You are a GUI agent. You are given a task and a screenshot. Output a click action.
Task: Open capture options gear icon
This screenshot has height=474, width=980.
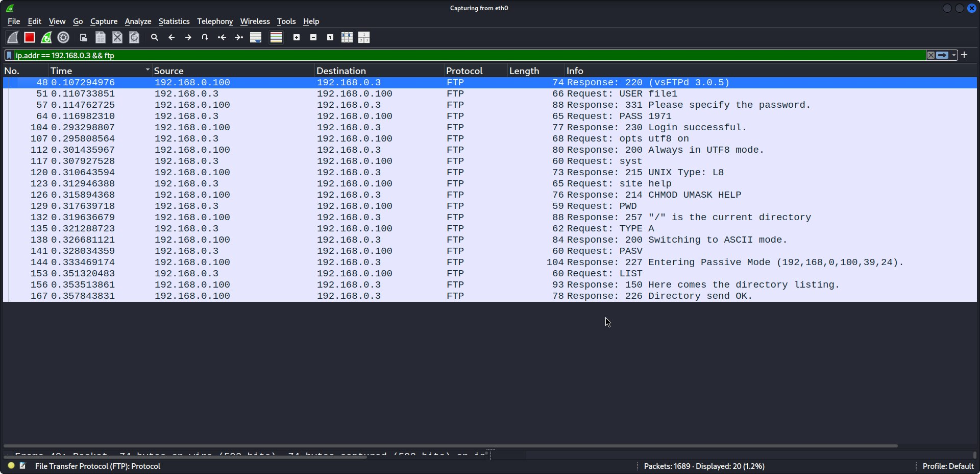click(x=63, y=37)
